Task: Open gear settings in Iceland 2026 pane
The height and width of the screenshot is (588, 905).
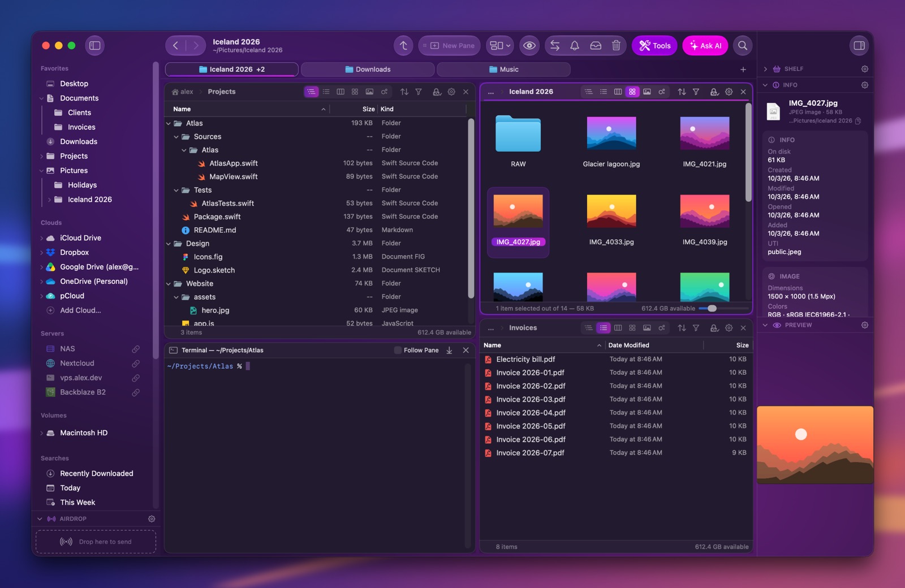Action: [729, 92]
